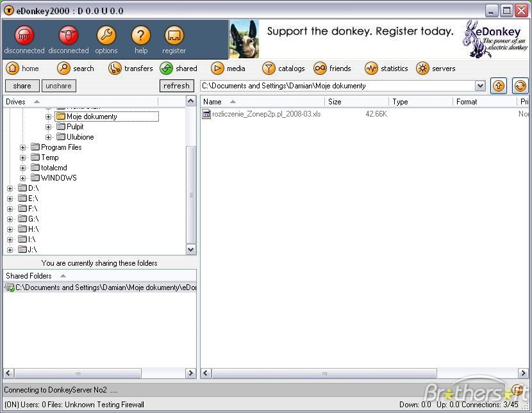Click the first red disconnected server icon

coord(24,35)
